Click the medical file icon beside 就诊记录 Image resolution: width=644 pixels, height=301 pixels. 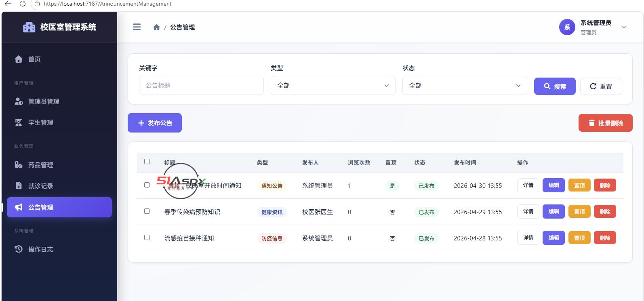(19, 186)
